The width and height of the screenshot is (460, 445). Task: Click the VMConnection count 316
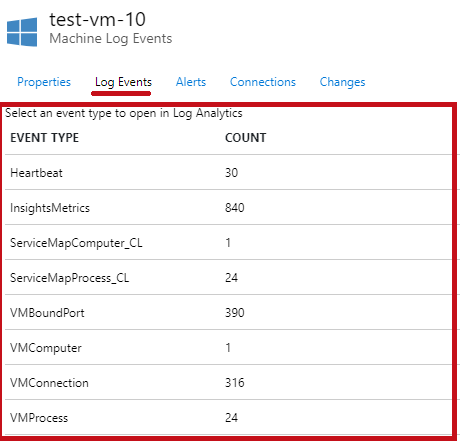tap(235, 383)
